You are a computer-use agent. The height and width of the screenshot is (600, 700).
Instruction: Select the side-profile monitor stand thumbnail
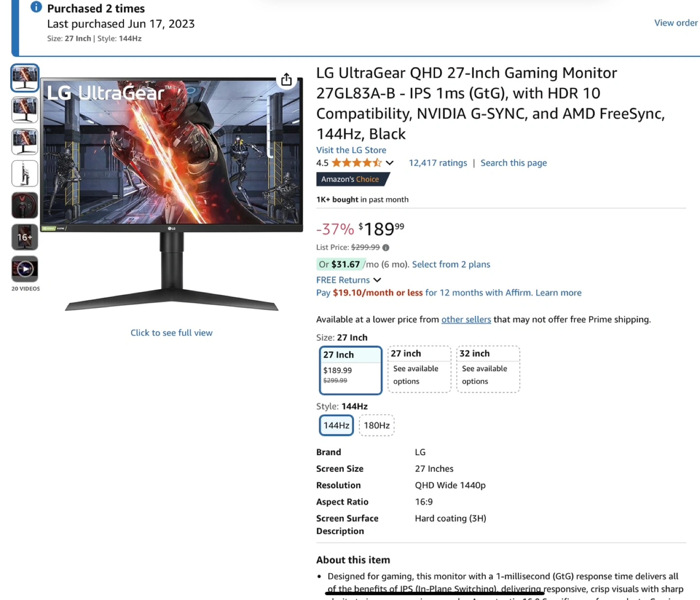(x=25, y=173)
